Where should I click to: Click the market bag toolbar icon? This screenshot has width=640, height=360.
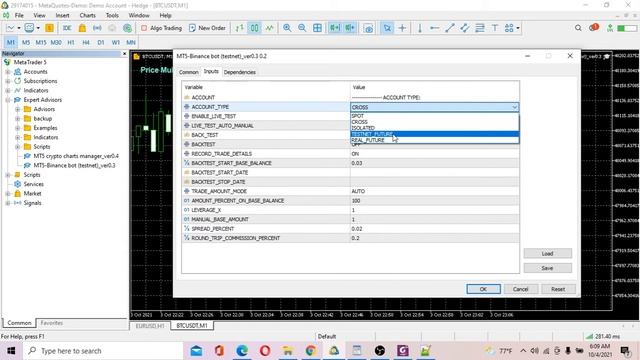[82, 28]
